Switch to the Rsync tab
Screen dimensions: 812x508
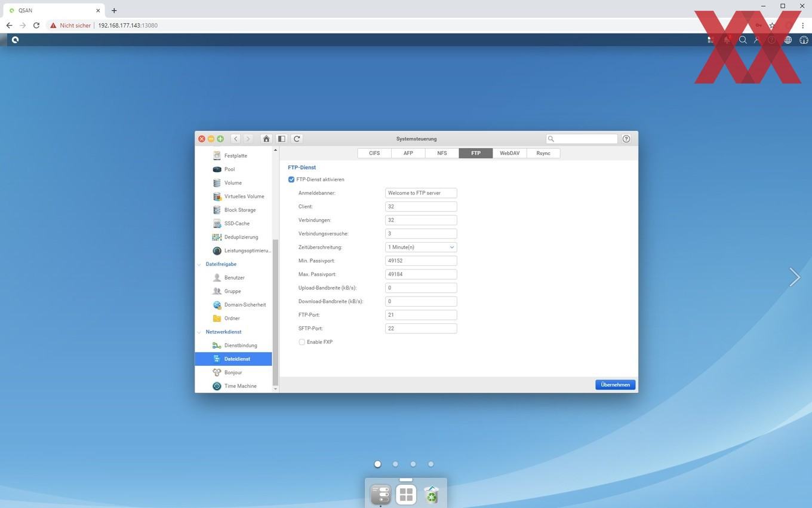click(543, 153)
